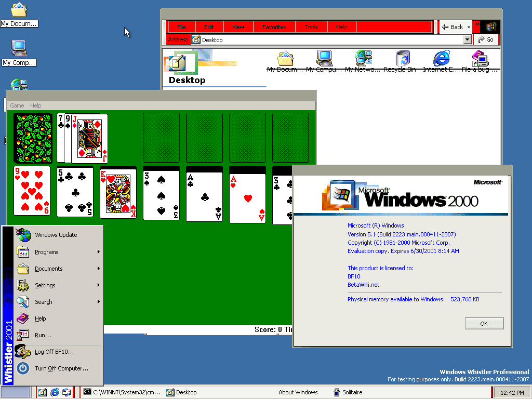Switch to the Desktop taskbar button
532x399 pixels.
(204, 392)
